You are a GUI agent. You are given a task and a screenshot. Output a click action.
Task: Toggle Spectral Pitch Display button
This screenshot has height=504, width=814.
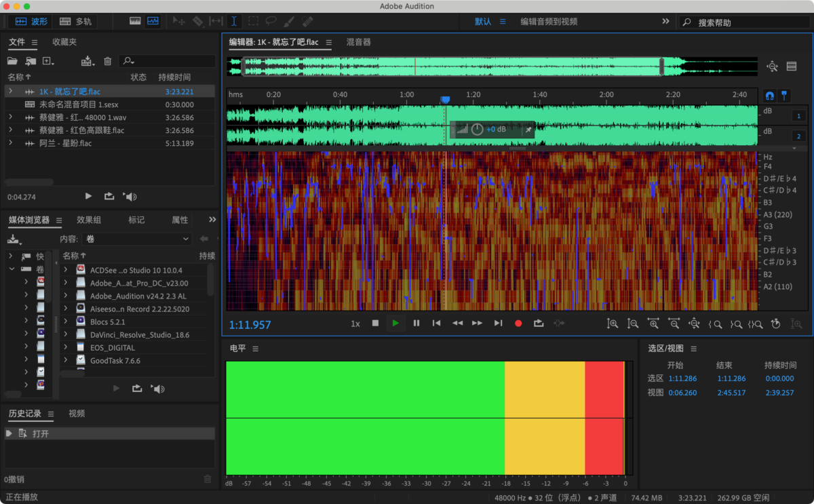153,22
